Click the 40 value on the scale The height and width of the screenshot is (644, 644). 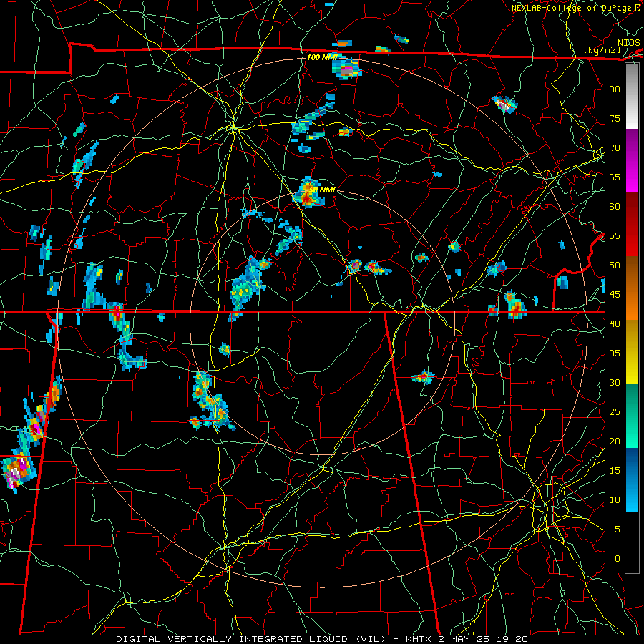point(615,323)
